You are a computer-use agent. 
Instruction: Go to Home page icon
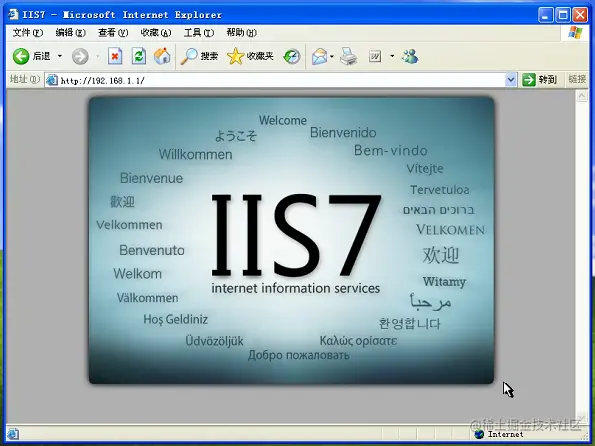(162, 56)
